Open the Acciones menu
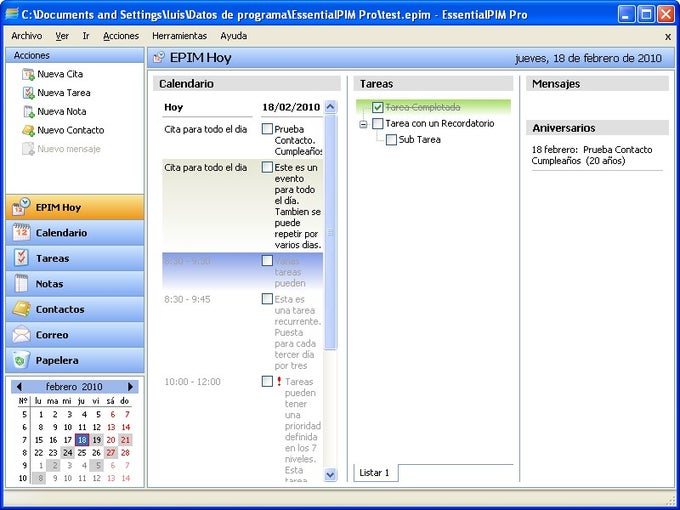 121,36
